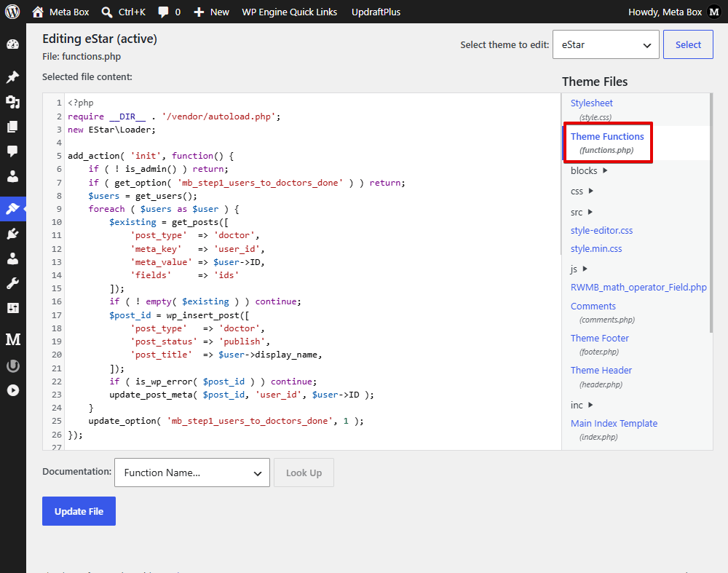Image resolution: width=728 pixels, height=573 pixels.
Task: Open the New menu in admin bar
Action: click(x=211, y=12)
